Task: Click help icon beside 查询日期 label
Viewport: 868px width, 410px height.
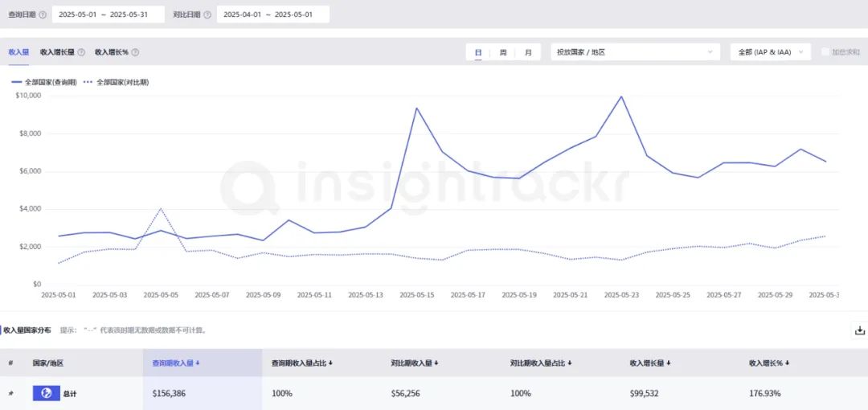Action: [43, 15]
